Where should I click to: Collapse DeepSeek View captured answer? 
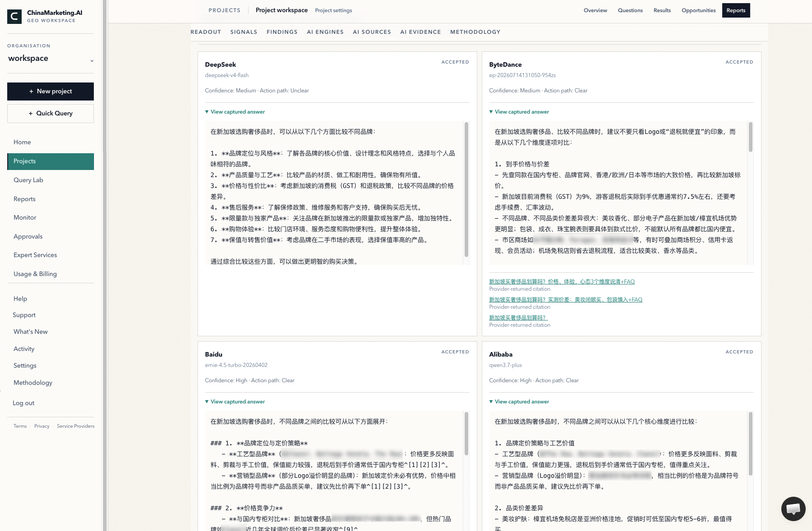[235, 112]
